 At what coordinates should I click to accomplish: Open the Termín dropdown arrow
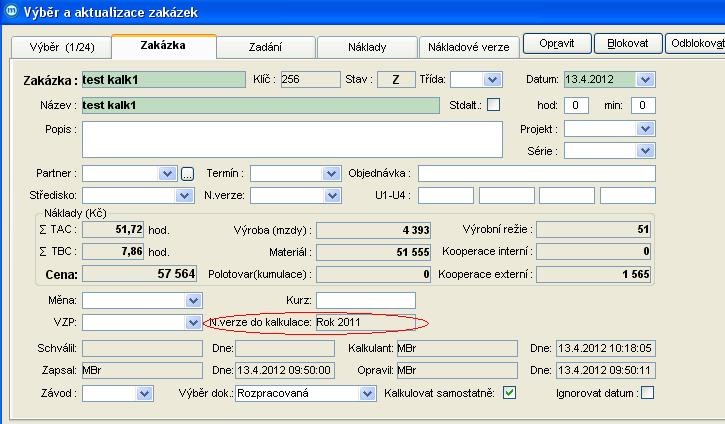click(331, 174)
